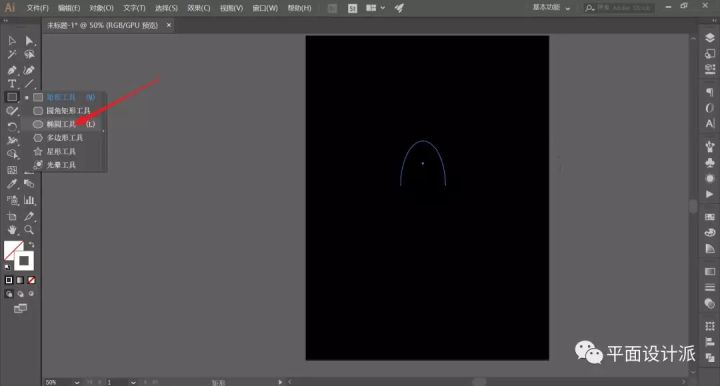Viewport: 720px width, 386px height.
Task: Select the Width/Warp tool
Action: tap(12, 140)
